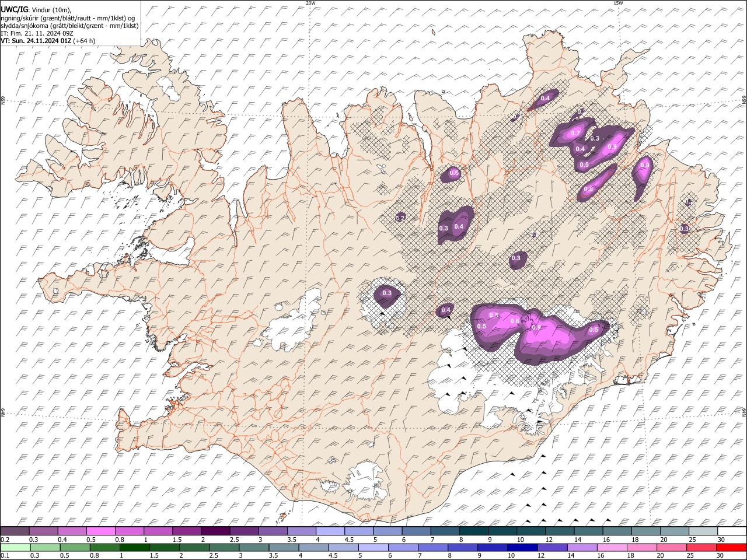Viewport: 747px width, 560px height.
Task: Select the upper legend swatch between 3 and 3.5
Action: point(273,531)
